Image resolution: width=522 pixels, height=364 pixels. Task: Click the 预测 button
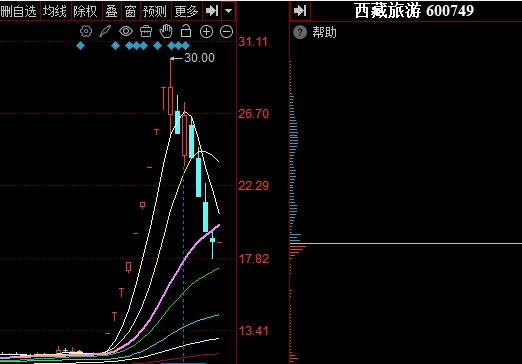coord(155,11)
